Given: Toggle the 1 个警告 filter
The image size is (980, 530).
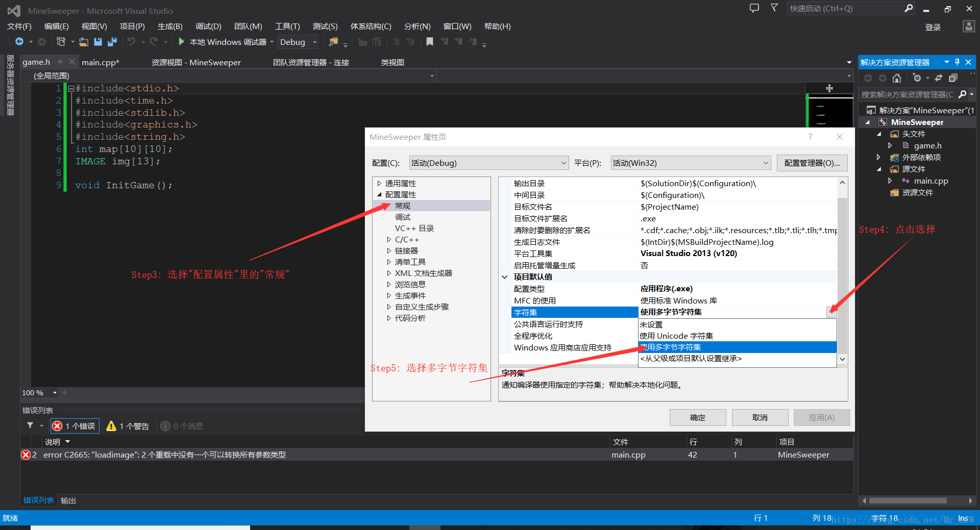Looking at the screenshot, I should (x=128, y=426).
